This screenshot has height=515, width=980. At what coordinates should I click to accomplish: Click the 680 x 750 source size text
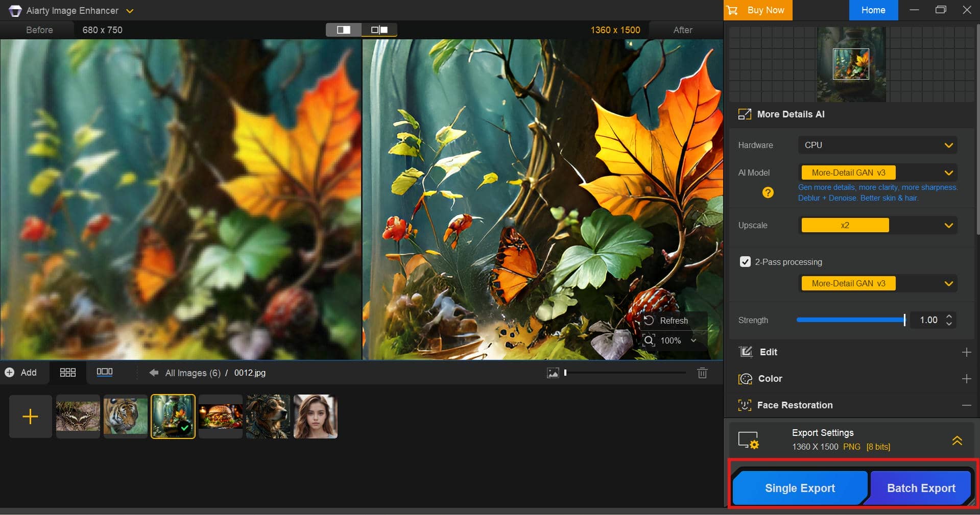point(102,30)
